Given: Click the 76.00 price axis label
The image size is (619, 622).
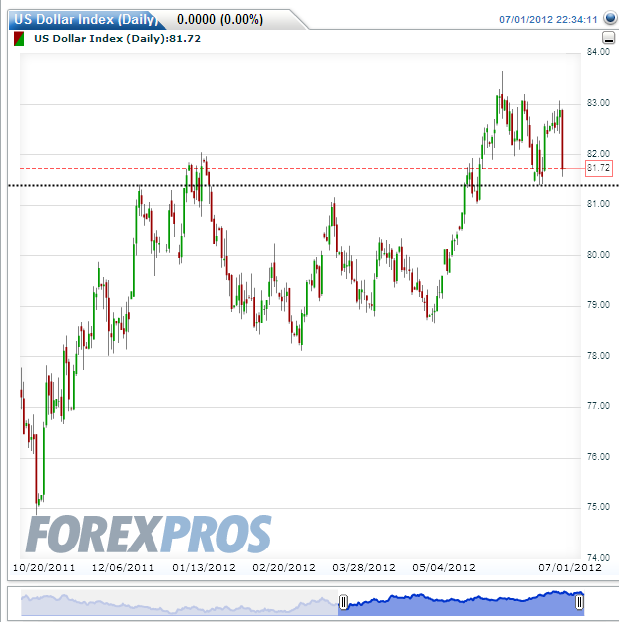Looking at the screenshot, I should [x=598, y=457].
